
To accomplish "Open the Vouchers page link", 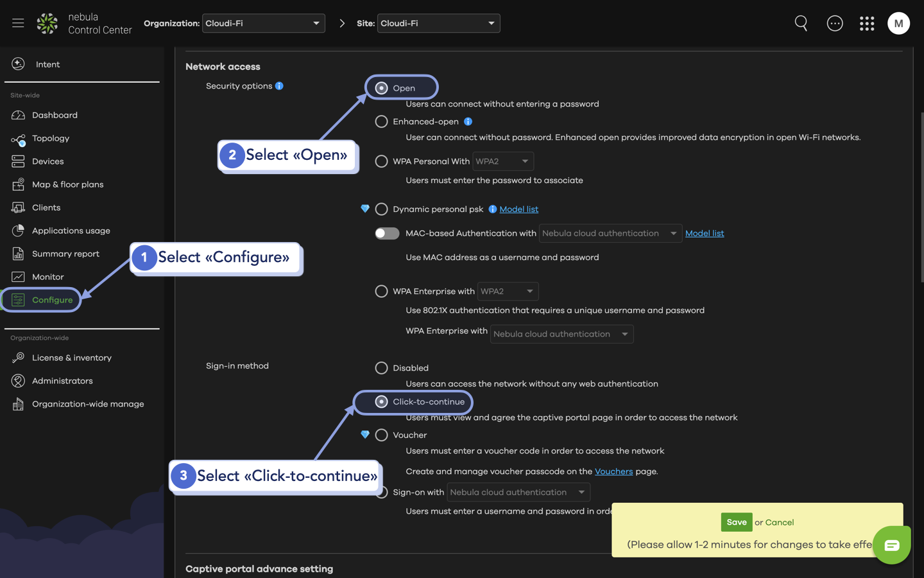I will (613, 471).
